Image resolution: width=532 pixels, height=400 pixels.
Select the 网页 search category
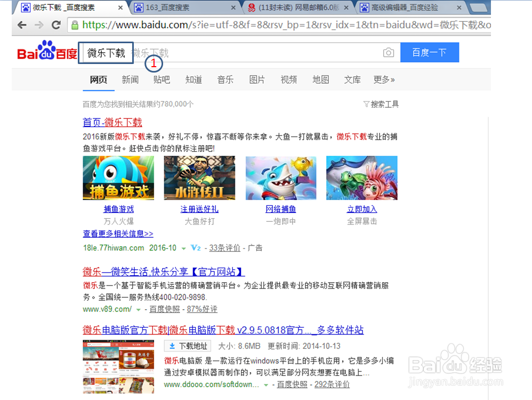(x=99, y=80)
